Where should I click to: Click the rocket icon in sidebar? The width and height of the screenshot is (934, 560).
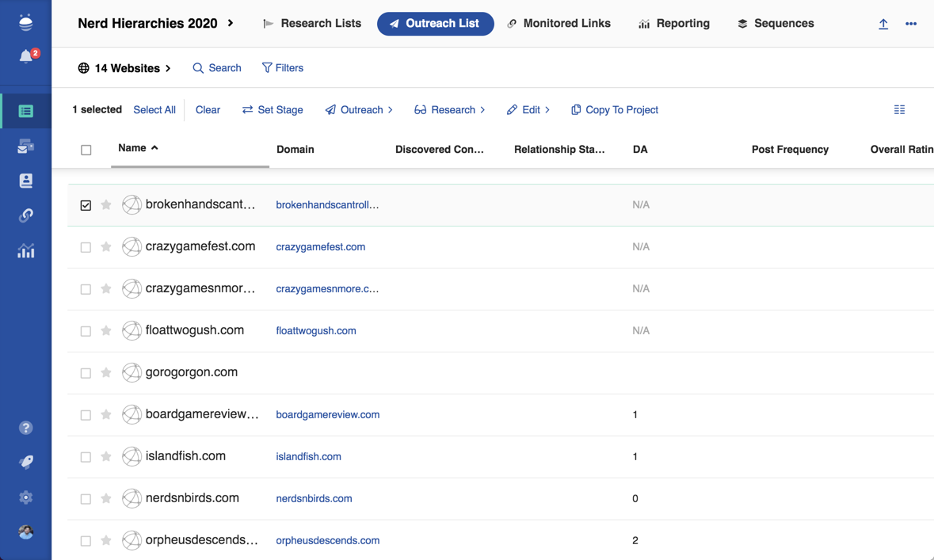click(x=26, y=463)
